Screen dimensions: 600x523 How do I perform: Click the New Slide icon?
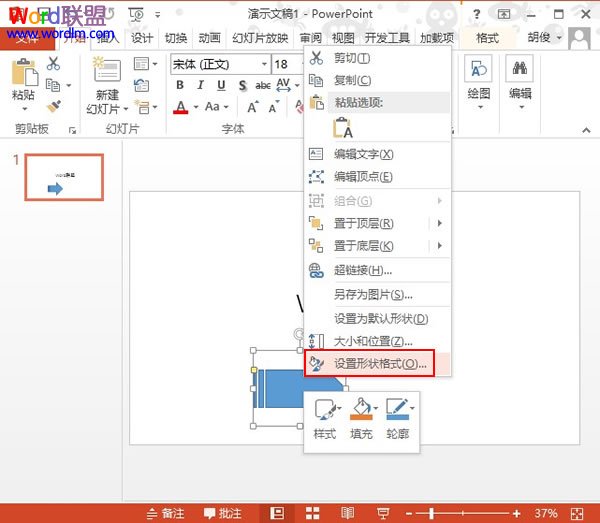(x=106, y=69)
